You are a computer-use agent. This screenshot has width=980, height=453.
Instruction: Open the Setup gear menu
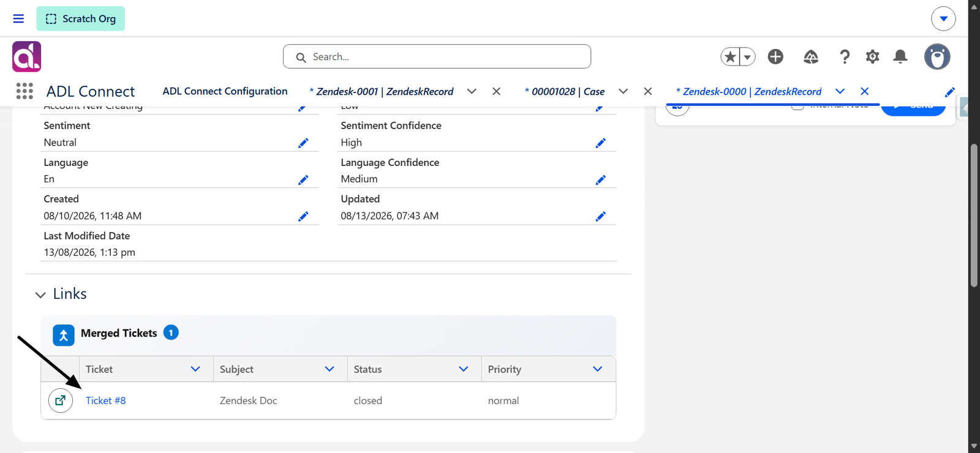tap(872, 56)
